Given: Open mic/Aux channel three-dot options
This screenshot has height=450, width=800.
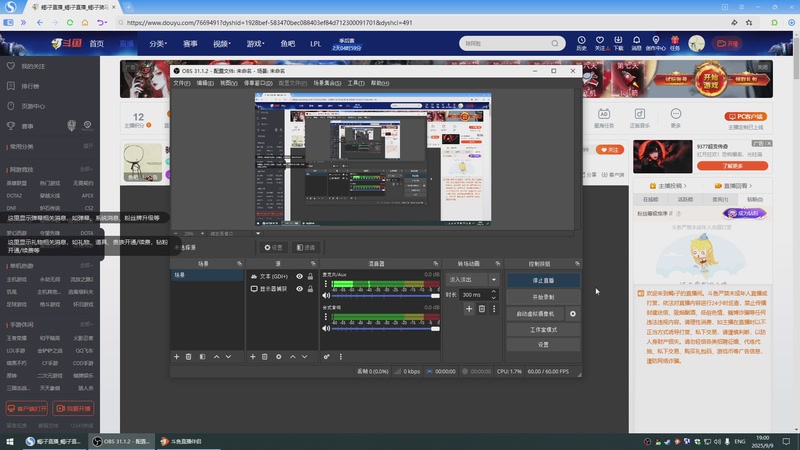Looking at the screenshot, I should pos(326,284).
